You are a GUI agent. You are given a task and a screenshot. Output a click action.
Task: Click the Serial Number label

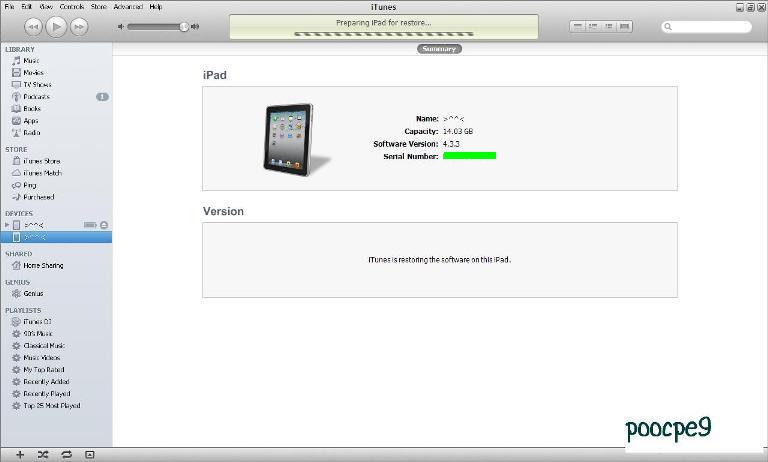[410, 157]
